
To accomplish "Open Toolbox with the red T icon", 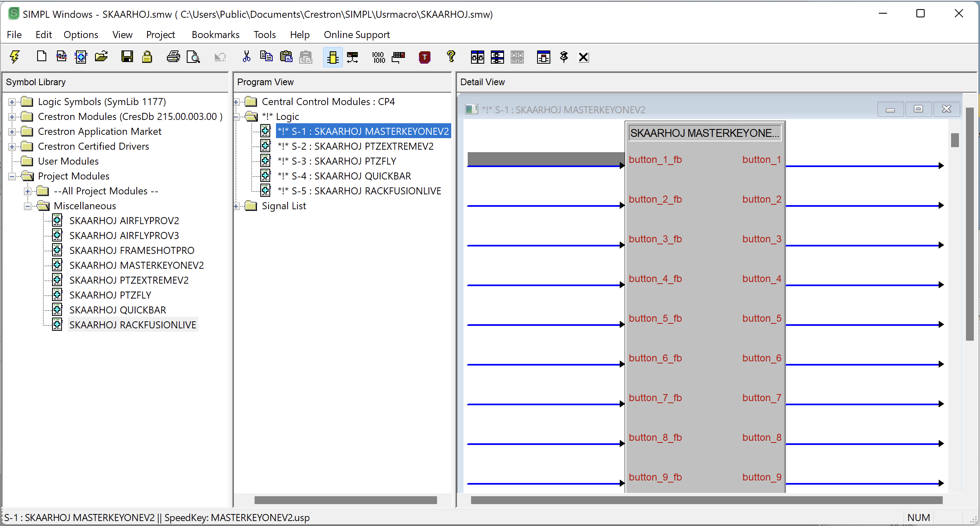I will tap(424, 57).
